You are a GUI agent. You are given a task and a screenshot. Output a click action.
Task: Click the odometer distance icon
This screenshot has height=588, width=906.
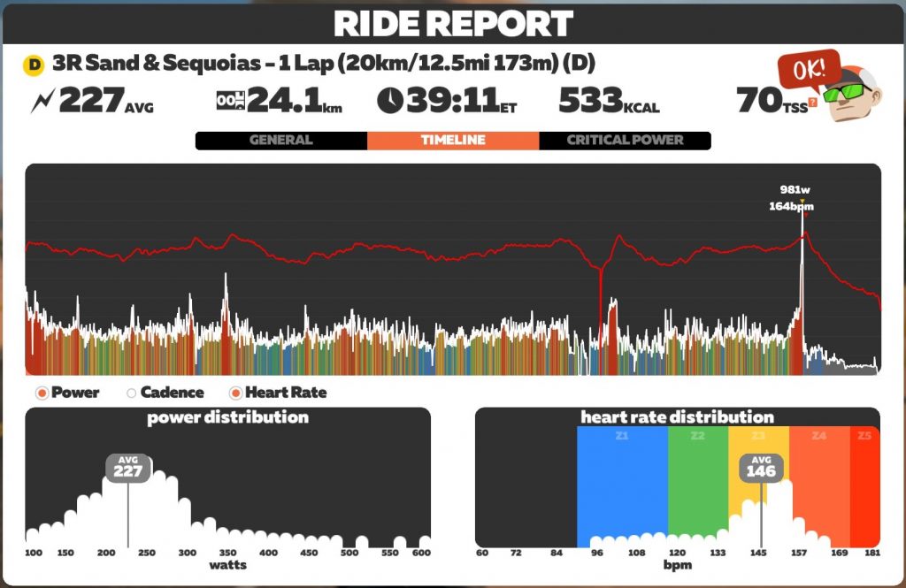230,101
